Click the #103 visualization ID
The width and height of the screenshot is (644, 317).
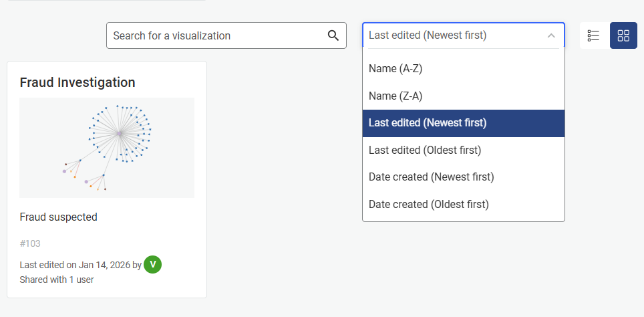[x=30, y=243]
